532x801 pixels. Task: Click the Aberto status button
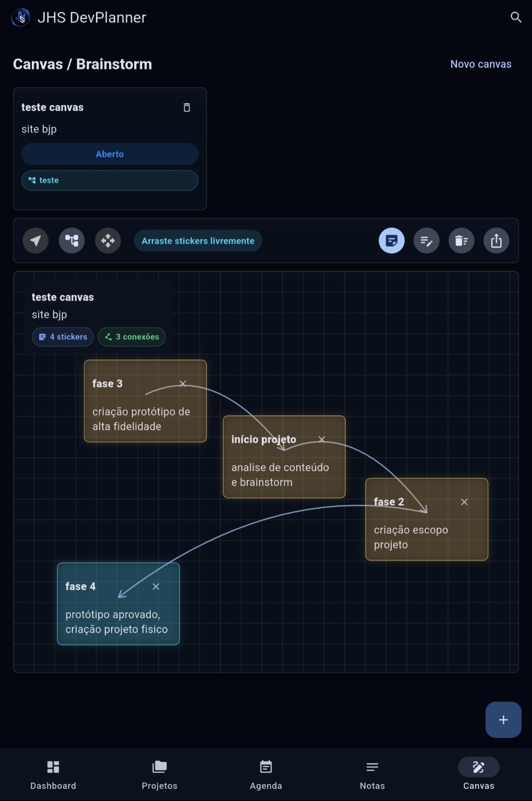click(110, 154)
